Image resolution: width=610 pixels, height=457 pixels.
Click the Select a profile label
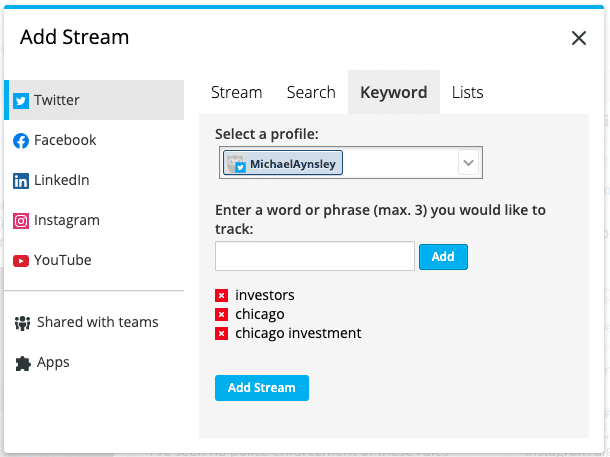pyautogui.click(x=266, y=134)
